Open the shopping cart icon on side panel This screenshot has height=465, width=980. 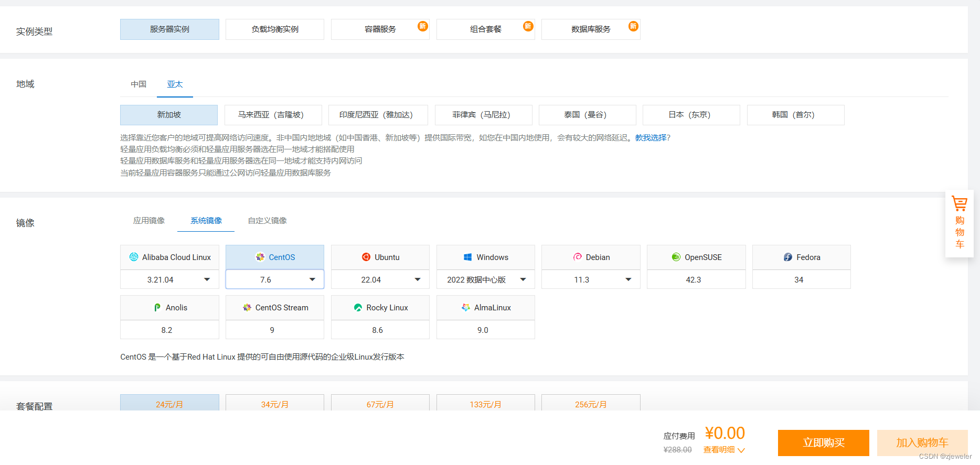tap(960, 203)
